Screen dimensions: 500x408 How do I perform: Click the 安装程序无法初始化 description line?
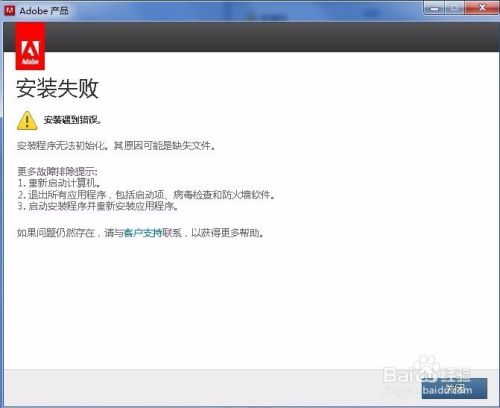click(116, 146)
